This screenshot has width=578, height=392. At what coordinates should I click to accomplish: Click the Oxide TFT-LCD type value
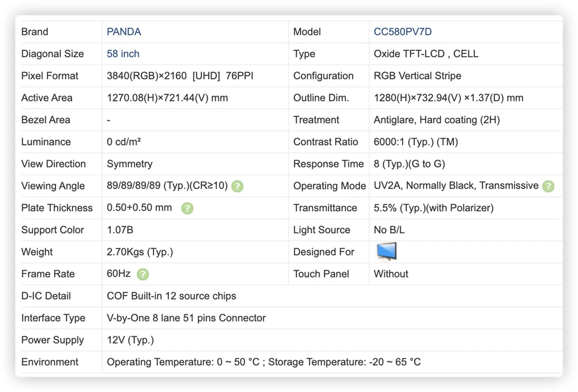(x=426, y=54)
